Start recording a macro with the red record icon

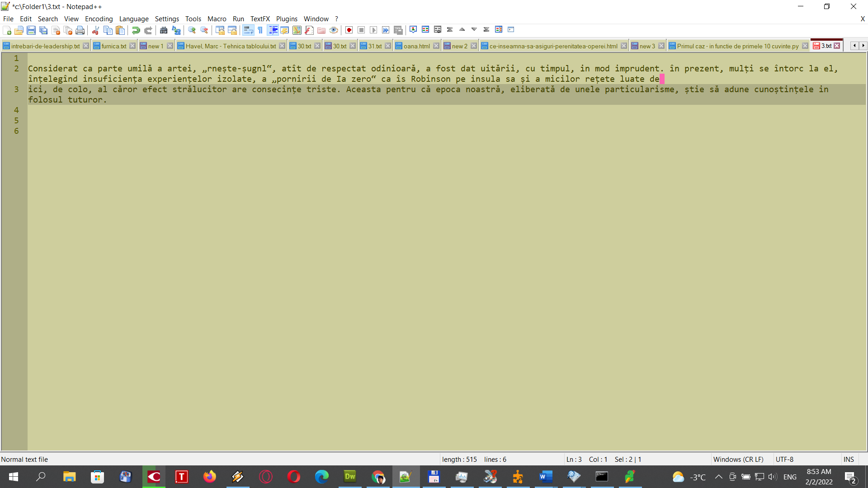(x=349, y=30)
